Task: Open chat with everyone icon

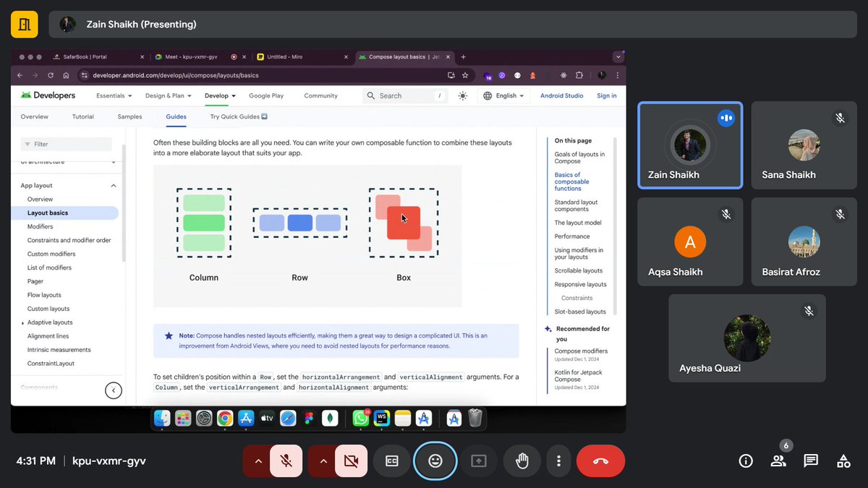Action: click(811, 461)
